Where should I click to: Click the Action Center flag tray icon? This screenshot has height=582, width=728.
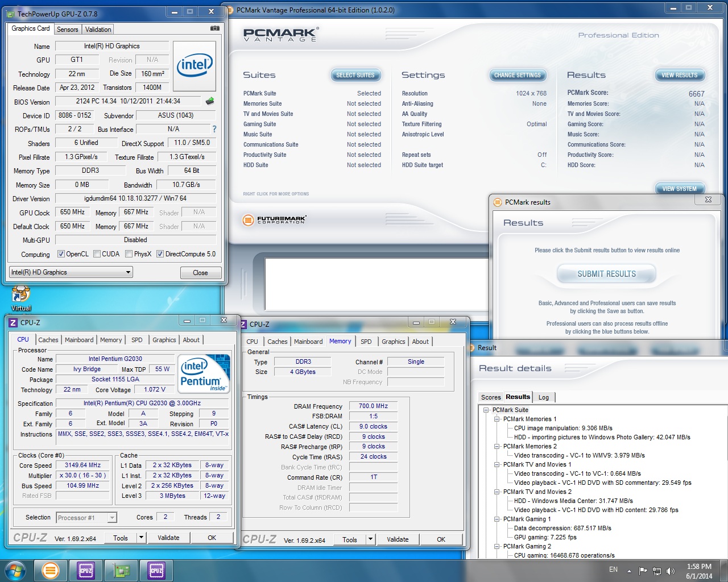pyautogui.click(x=643, y=571)
